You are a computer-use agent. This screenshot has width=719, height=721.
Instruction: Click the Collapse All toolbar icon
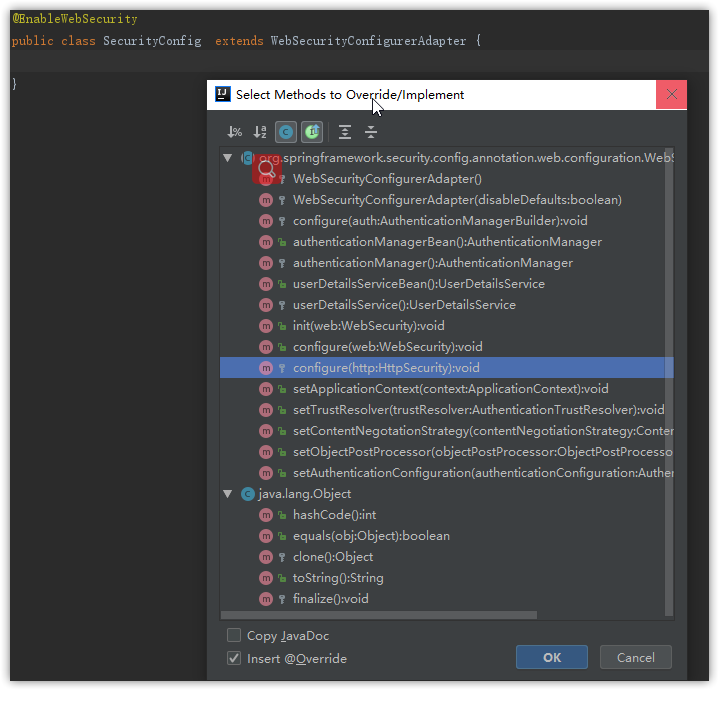click(x=371, y=132)
